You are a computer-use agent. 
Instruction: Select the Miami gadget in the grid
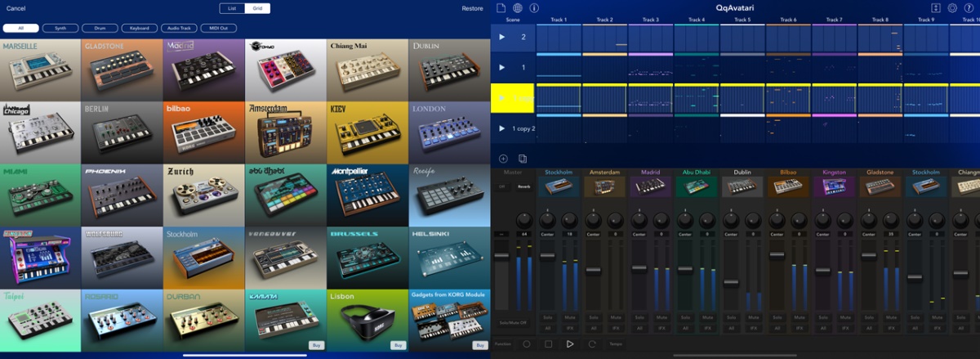[x=41, y=195]
